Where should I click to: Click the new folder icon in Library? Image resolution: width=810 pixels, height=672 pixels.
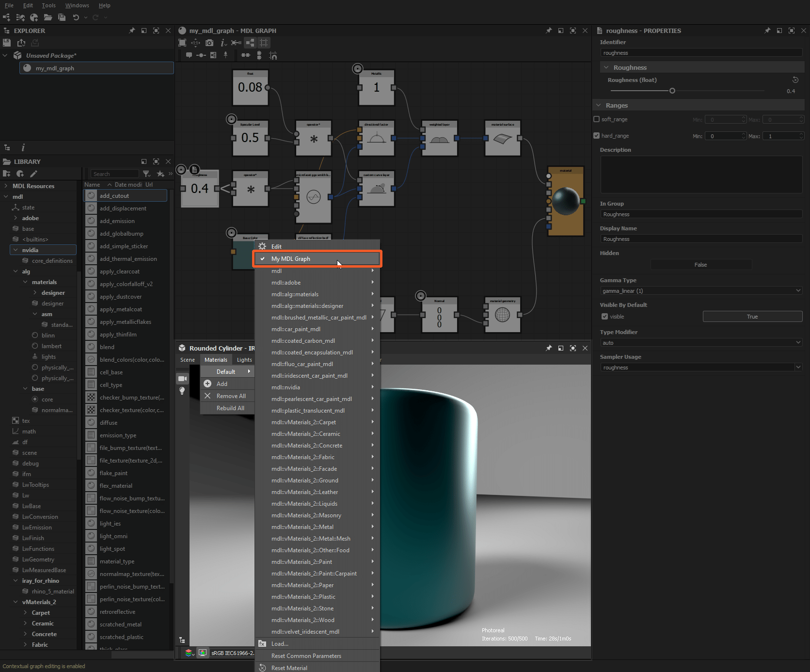[7, 174]
